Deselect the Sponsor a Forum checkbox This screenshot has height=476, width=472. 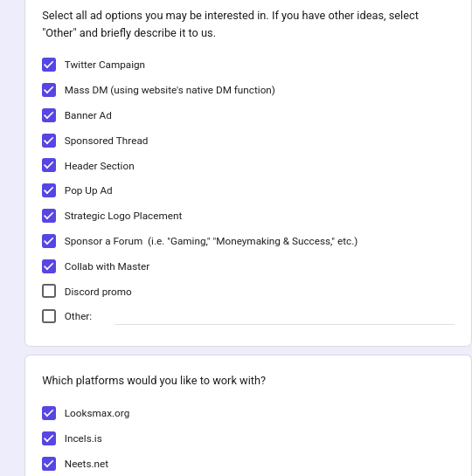(49, 241)
